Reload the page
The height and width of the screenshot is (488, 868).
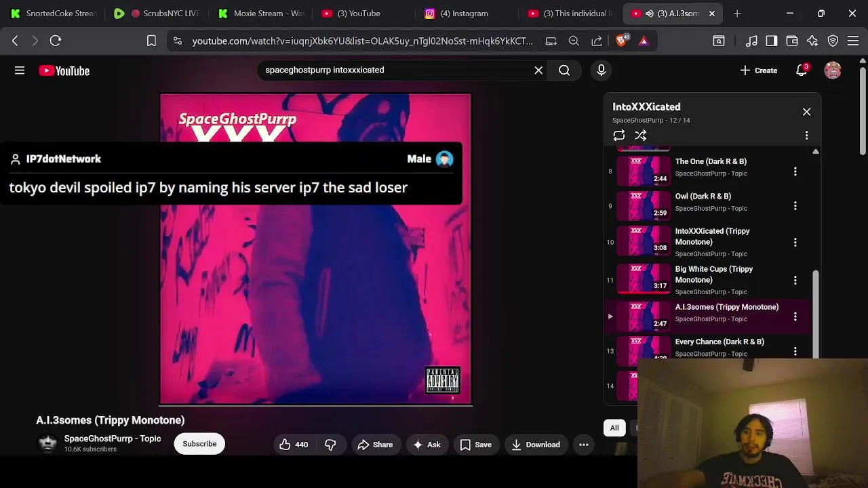[x=56, y=41]
